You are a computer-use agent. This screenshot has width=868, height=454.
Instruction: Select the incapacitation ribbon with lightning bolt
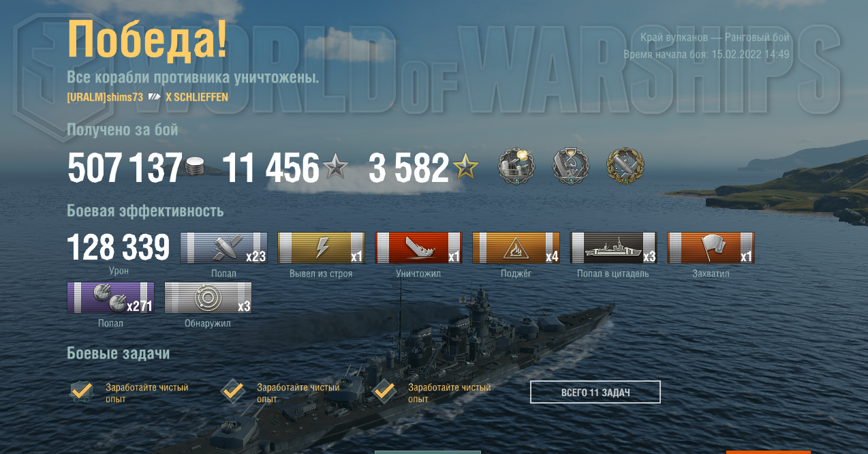(322, 247)
